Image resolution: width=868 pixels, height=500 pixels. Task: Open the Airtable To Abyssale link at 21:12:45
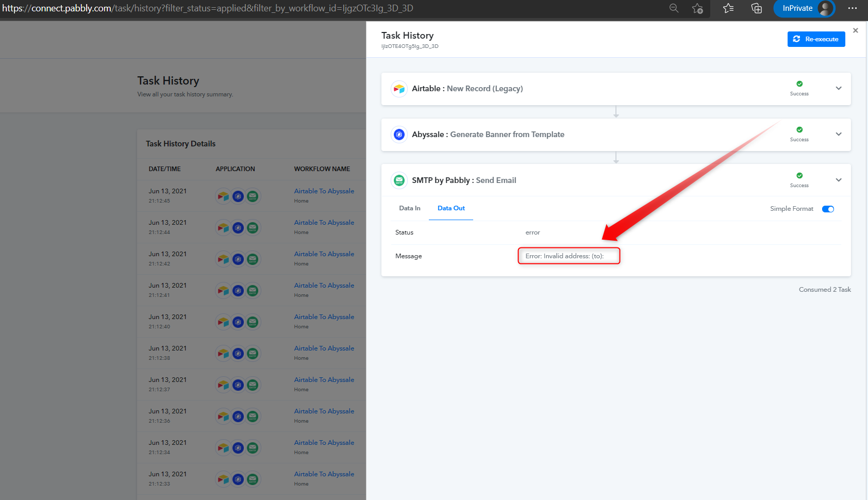click(324, 191)
